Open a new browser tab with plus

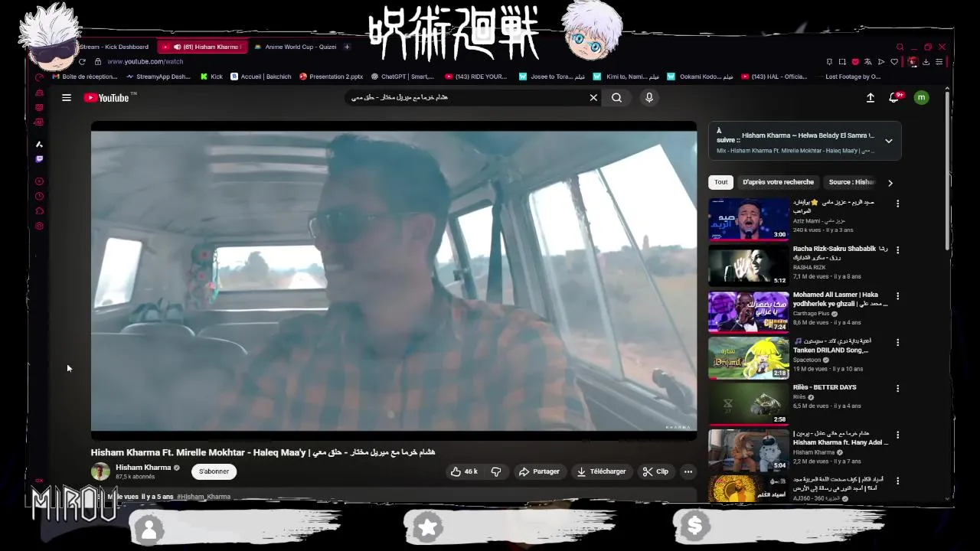click(x=347, y=47)
